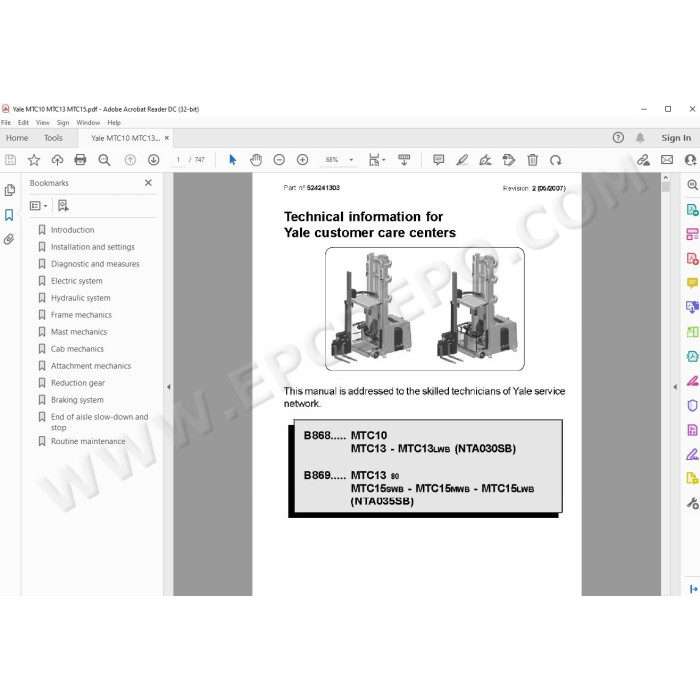
Task: Jump to Diagnostic and measures bookmark
Action: pyautogui.click(x=95, y=264)
